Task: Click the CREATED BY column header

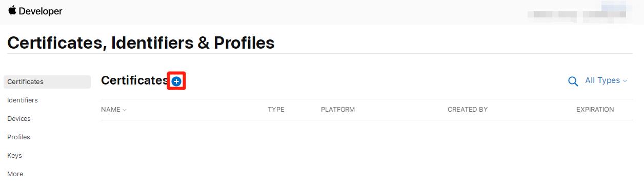Action: [x=468, y=110]
